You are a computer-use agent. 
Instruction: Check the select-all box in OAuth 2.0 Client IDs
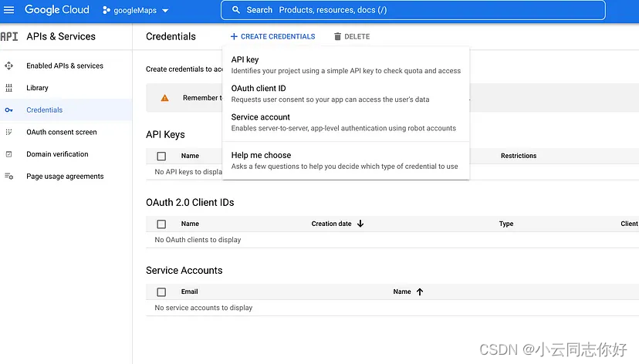tap(161, 224)
